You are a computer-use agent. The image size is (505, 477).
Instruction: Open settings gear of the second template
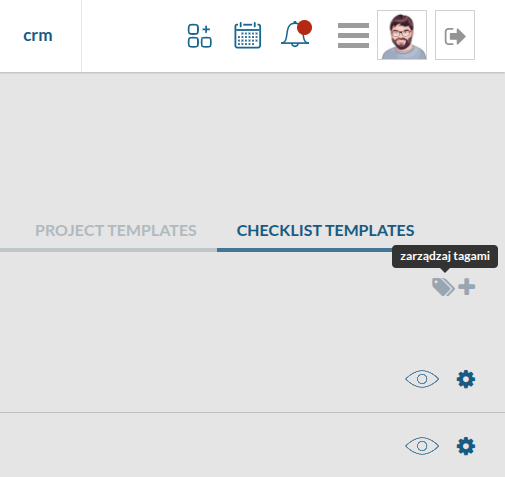pyautogui.click(x=466, y=446)
